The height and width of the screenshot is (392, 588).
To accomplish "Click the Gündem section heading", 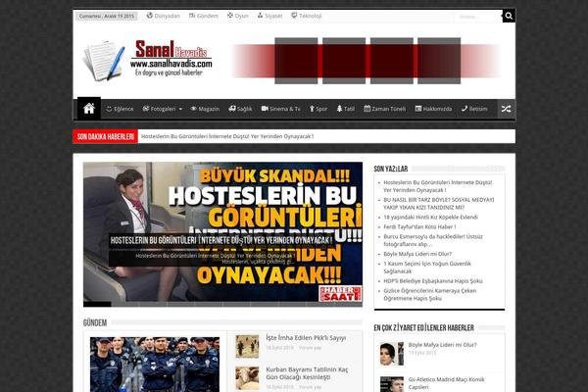I will tap(95, 323).
